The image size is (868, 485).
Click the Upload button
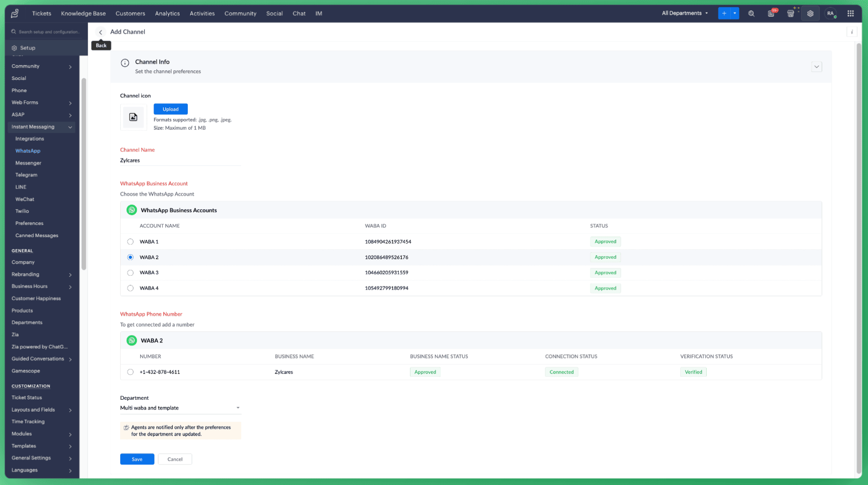(x=171, y=109)
